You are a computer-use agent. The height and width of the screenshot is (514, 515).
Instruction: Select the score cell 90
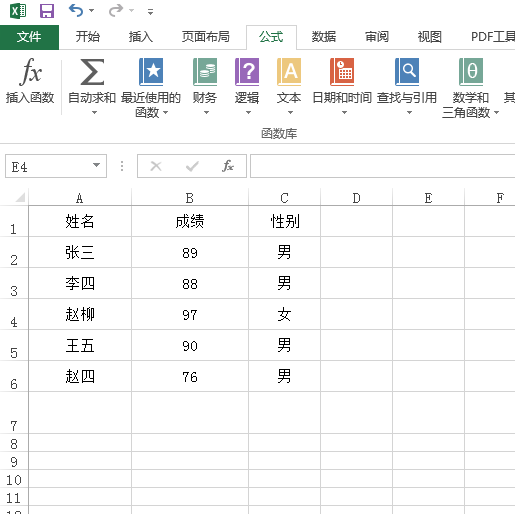pos(190,345)
